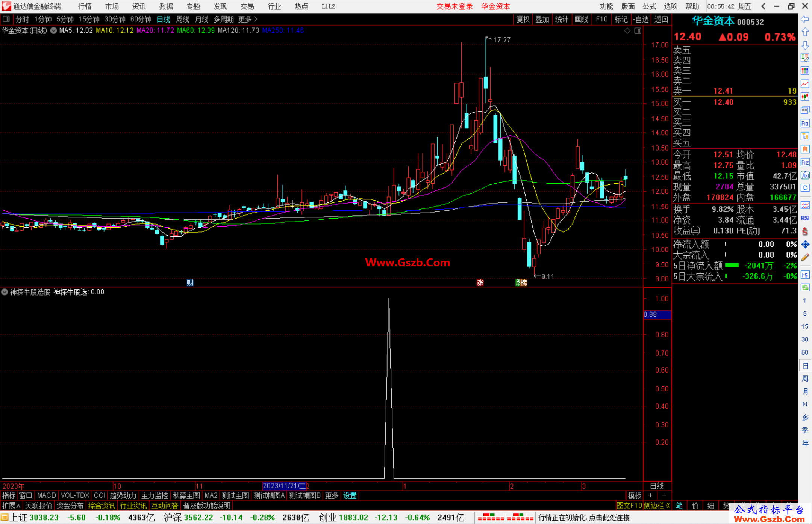
Task: Click the up arrow icon for previous stock
Action: point(805,32)
